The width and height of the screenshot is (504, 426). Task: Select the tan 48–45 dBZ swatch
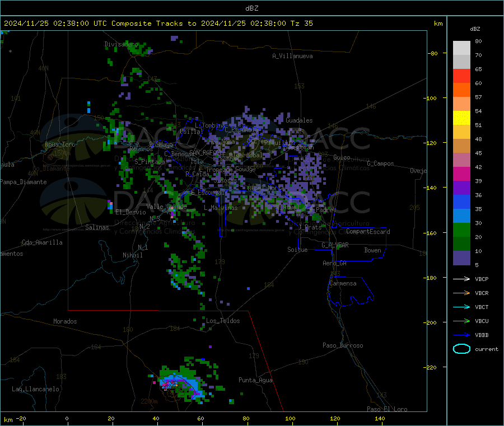pos(461,146)
